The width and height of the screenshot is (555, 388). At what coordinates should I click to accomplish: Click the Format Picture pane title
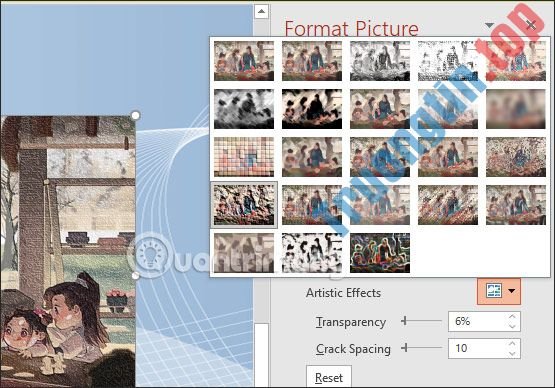pos(351,28)
